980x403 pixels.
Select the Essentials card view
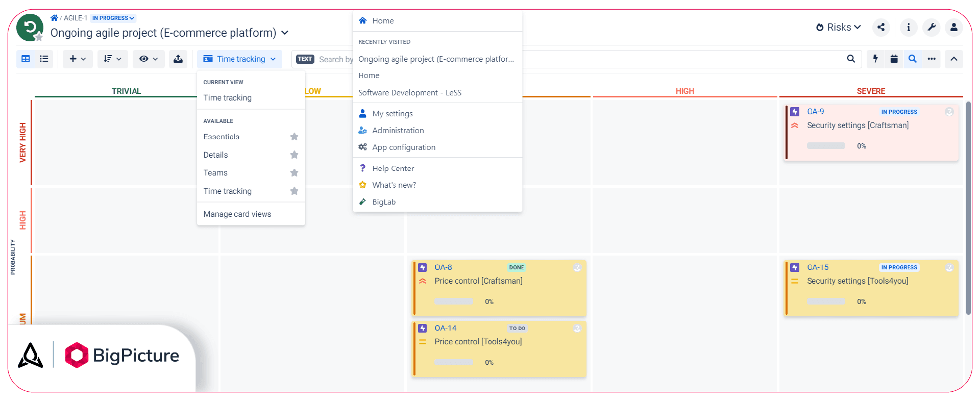pos(222,137)
